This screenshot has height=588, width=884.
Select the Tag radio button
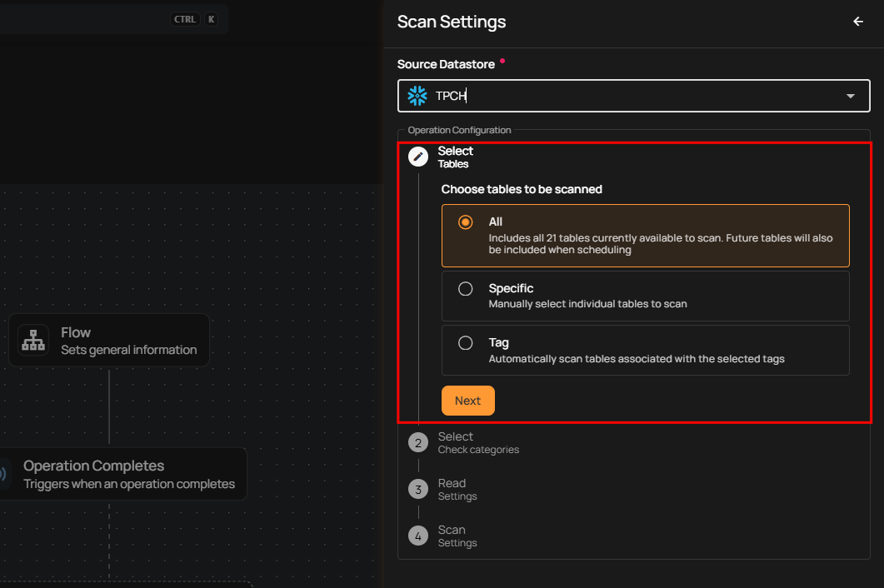[x=466, y=343]
